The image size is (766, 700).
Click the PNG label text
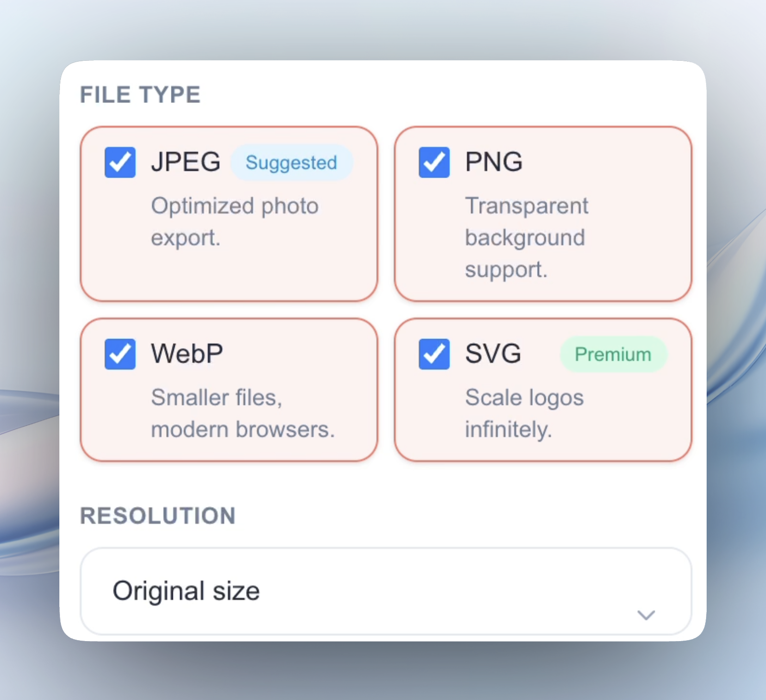494,162
